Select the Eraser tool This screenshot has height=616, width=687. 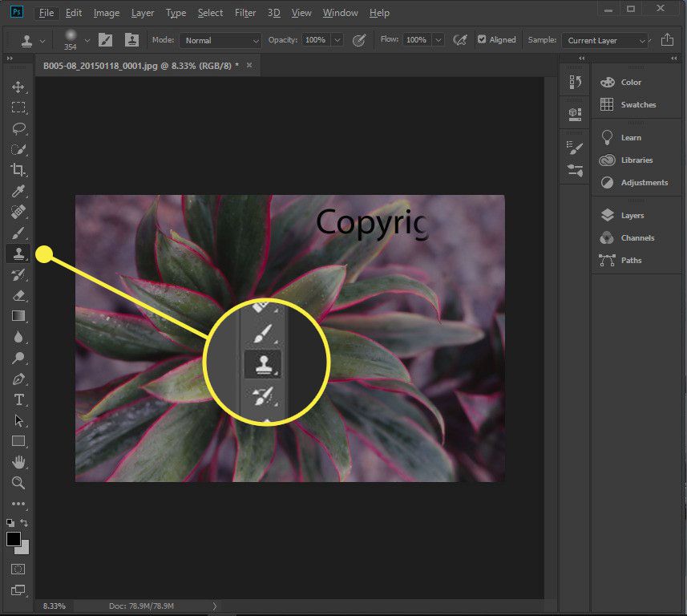click(x=18, y=296)
